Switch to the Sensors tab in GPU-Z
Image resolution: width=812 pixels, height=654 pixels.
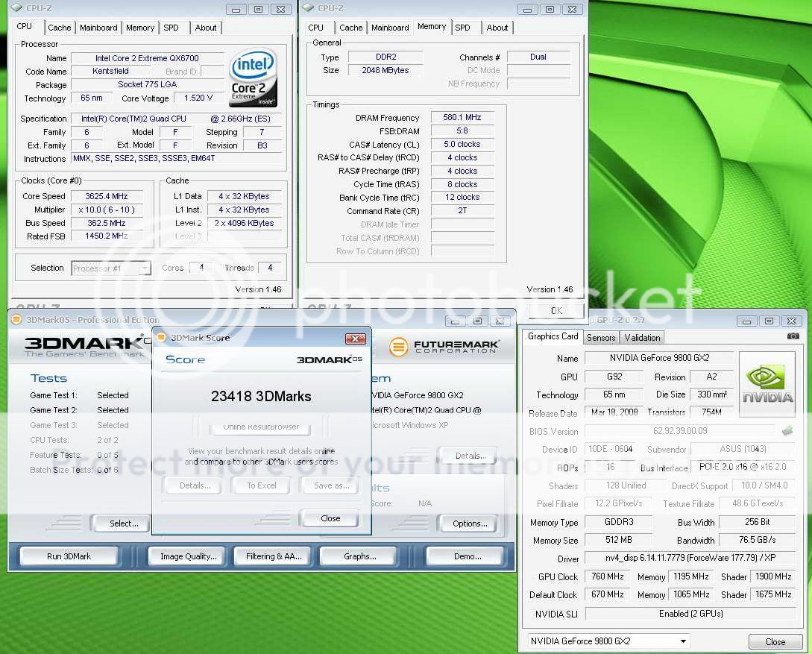point(601,338)
